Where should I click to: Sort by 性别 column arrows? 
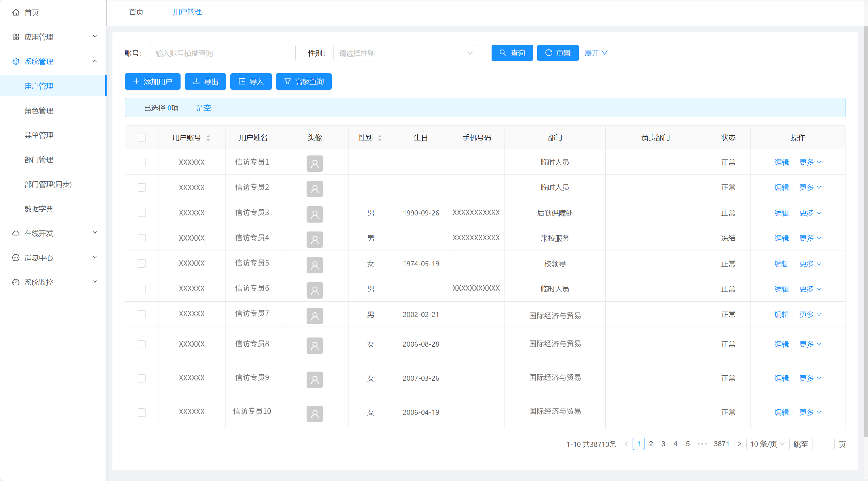(380, 138)
